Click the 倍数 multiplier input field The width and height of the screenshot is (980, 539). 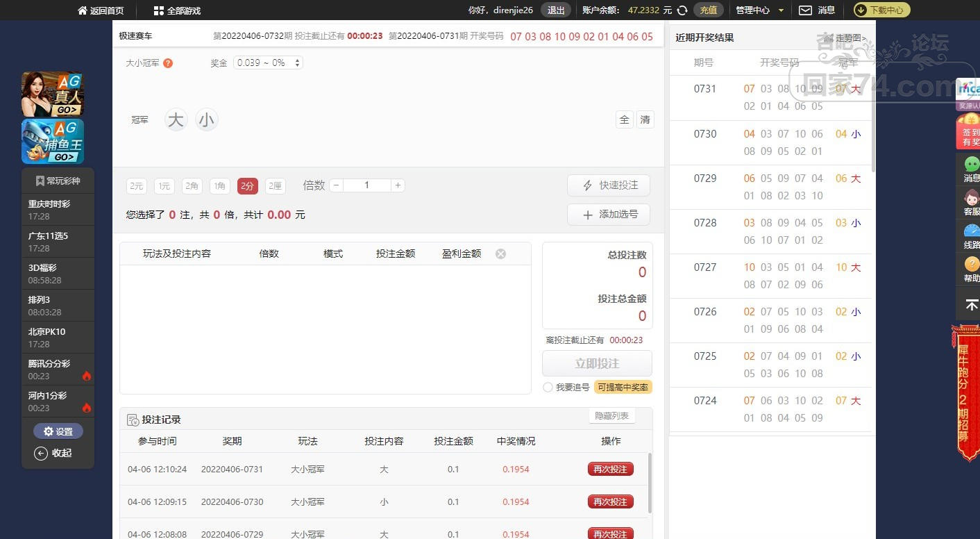tap(366, 185)
